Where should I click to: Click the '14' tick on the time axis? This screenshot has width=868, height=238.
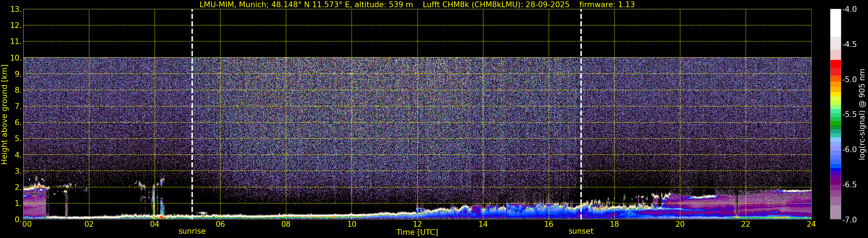coord(483,224)
